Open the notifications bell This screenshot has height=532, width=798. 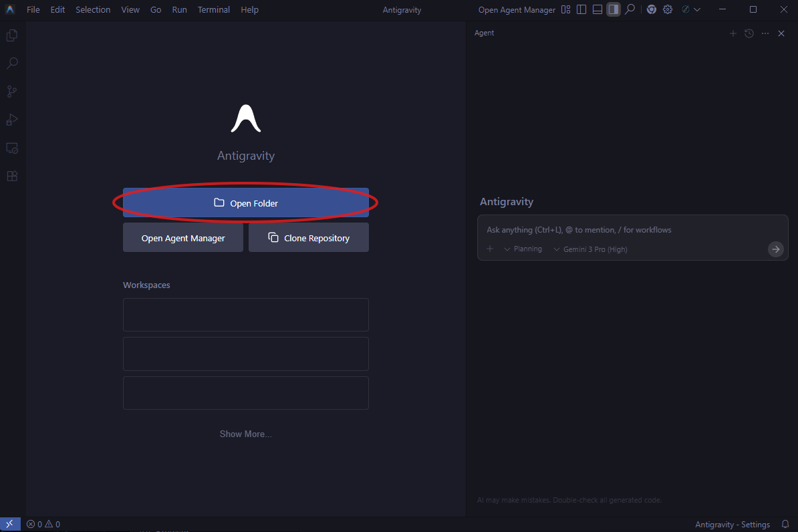point(785,525)
